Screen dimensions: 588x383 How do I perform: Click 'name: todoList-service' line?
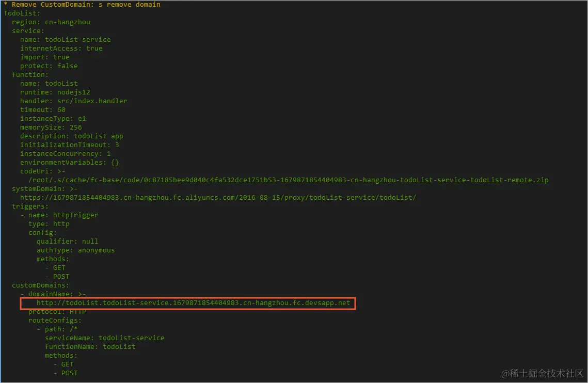(65, 39)
